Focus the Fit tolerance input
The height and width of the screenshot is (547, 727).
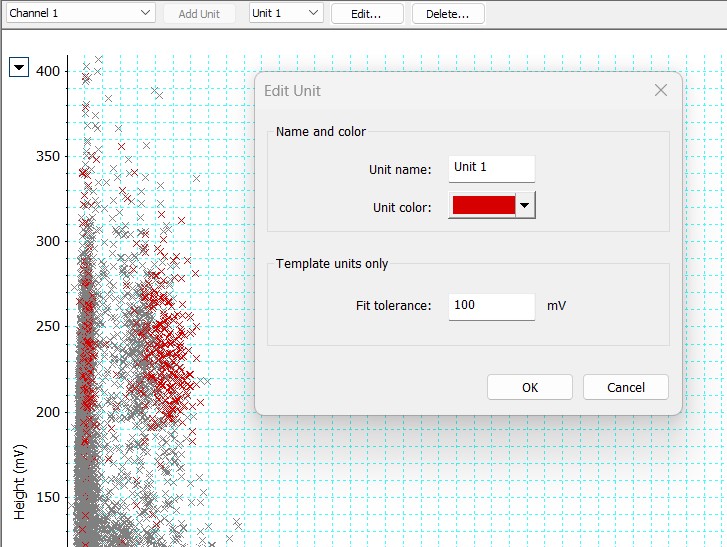point(491,305)
